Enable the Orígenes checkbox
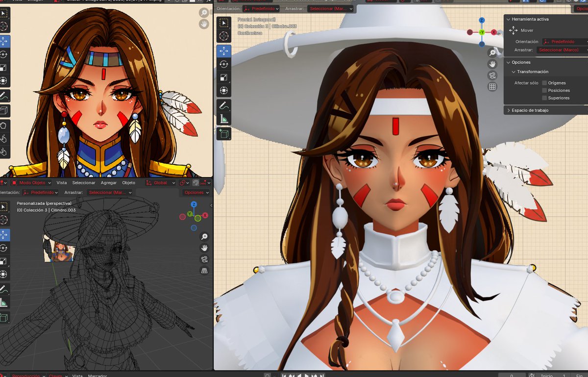The image size is (588, 377). pyautogui.click(x=544, y=83)
